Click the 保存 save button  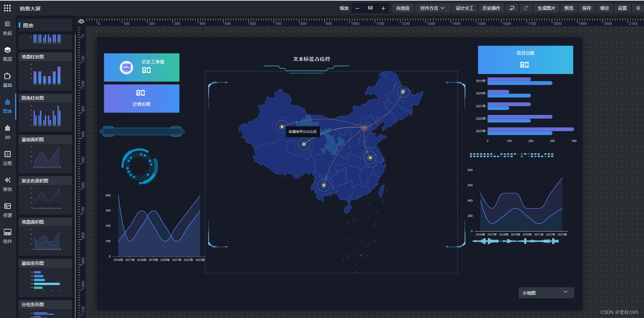pos(587,8)
